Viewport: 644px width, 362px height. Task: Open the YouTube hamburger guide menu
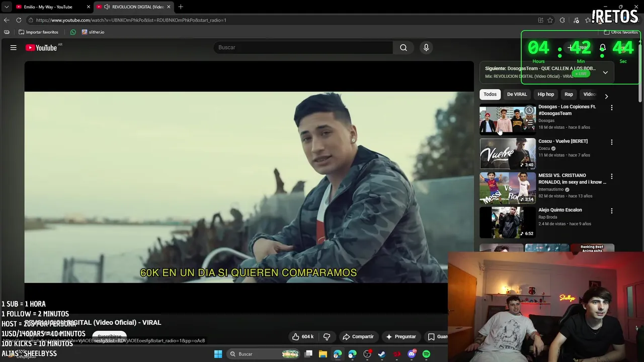(x=14, y=48)
